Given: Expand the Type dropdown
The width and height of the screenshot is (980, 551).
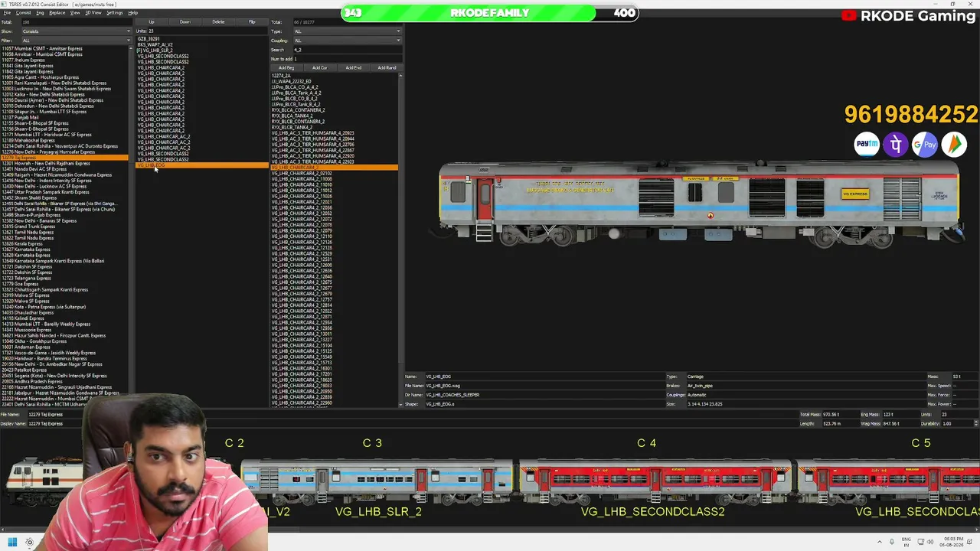Looking at the screenshot, I should tap(347, 31).
